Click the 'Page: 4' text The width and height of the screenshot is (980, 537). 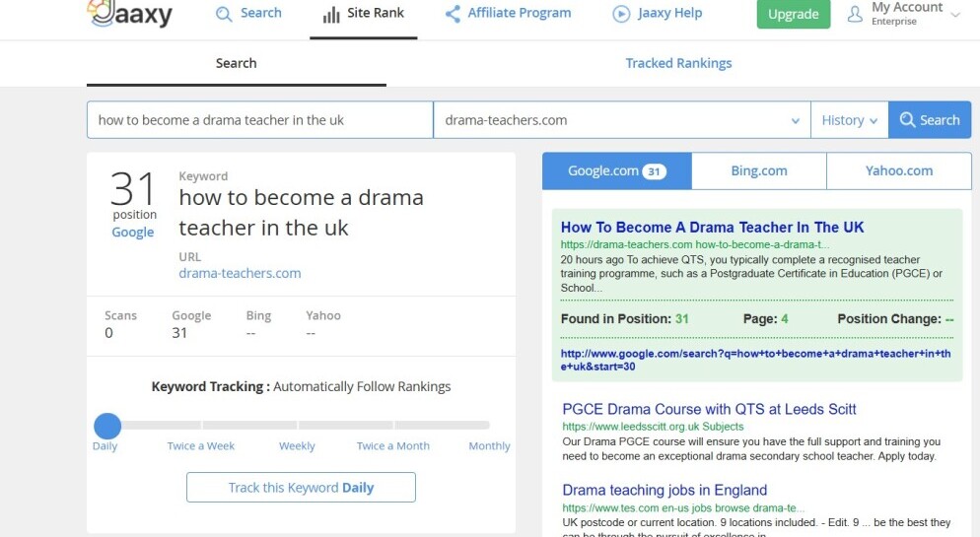[766, 319]
